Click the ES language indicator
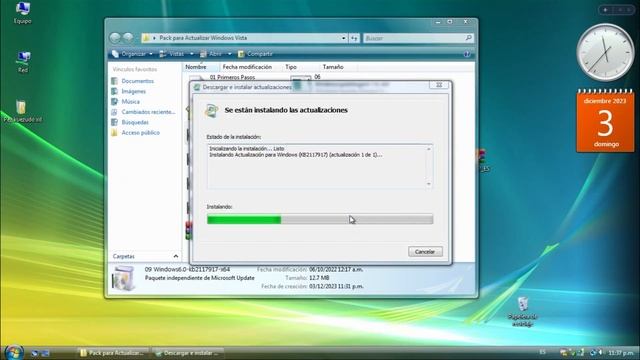 (x=542, y=352)
